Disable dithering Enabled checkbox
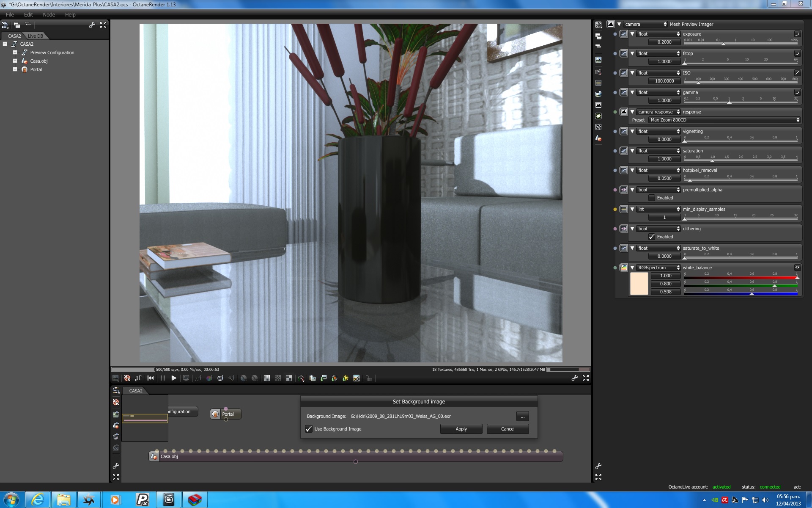Image resolution: width=812 pixels, height=508 pixels. (652, 237)
